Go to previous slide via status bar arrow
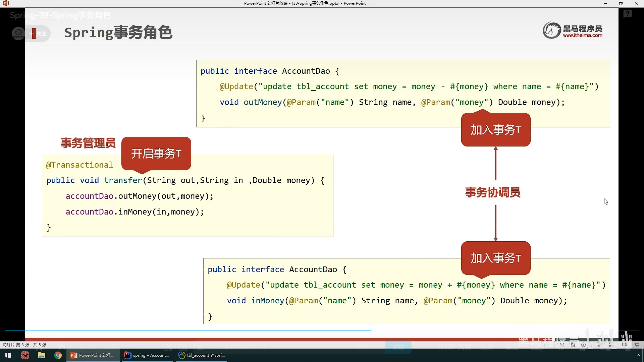 coord(562,345)
